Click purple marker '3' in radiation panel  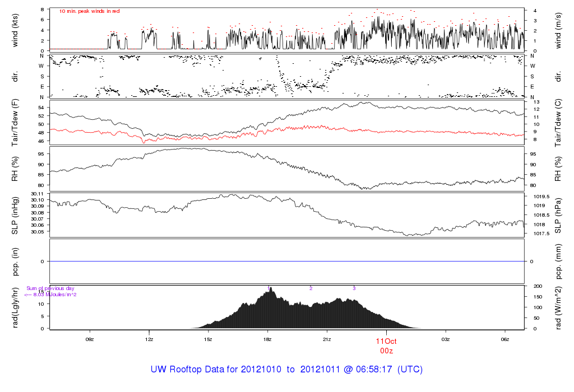pos(354,288)
